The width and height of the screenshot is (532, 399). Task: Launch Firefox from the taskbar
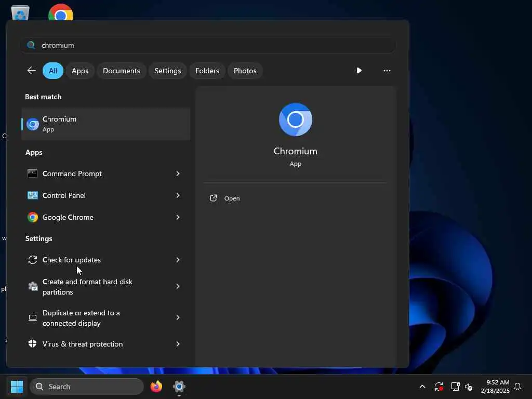pyautogui.click(x=156, y=387)
